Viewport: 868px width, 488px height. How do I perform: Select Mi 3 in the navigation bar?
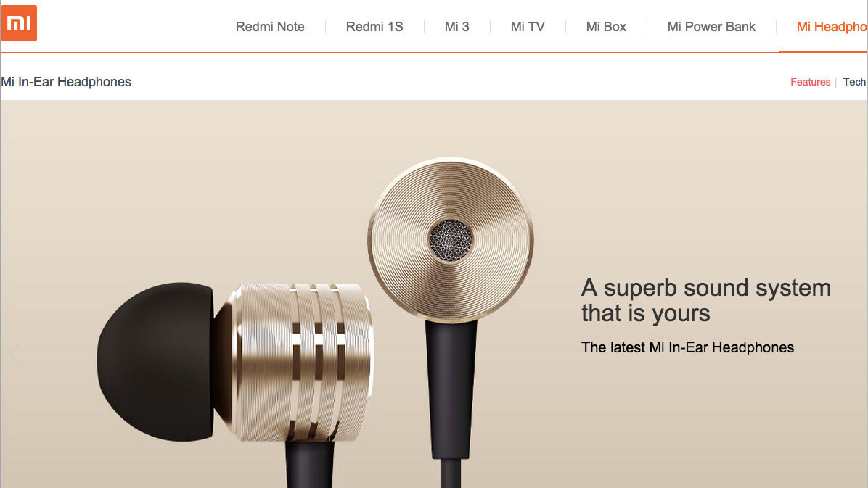[x=456, y=27]
